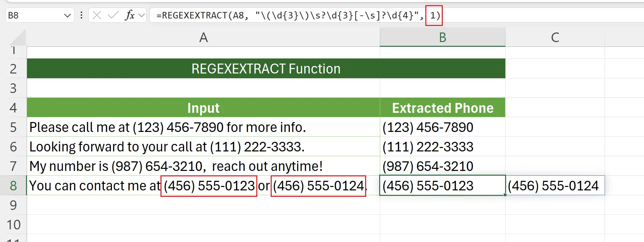Select row 4 header
644x242 pixels.
click(x=13, y=108)
